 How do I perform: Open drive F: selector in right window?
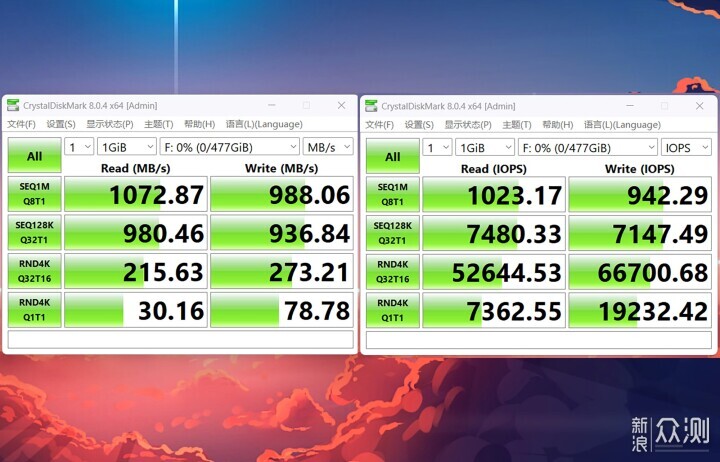click(x=588, y=147)
